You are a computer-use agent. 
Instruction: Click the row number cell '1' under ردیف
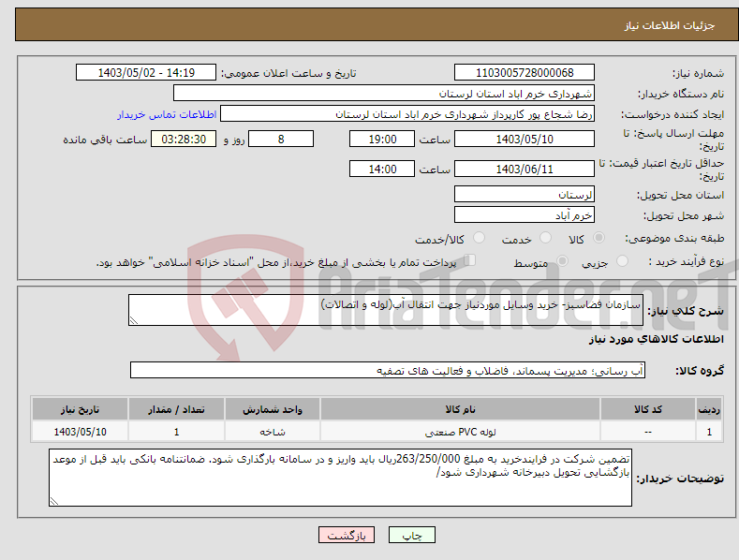[x=709, y=432]
